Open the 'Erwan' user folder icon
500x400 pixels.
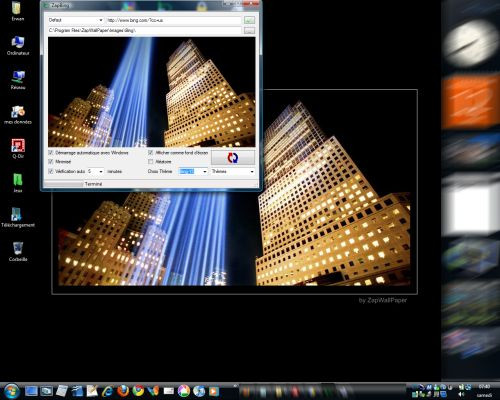[17, 11]
